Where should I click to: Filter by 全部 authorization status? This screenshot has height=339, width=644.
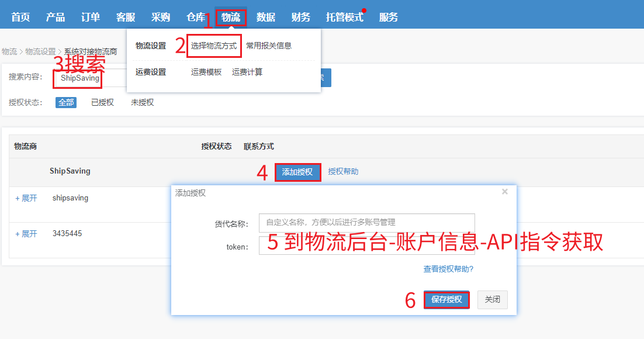click(66, 102)
